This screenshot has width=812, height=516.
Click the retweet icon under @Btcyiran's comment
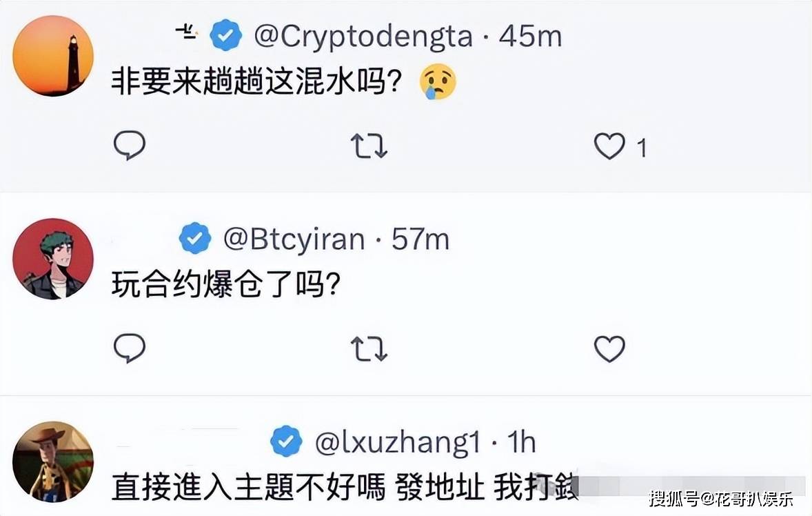tap(369, 349)
